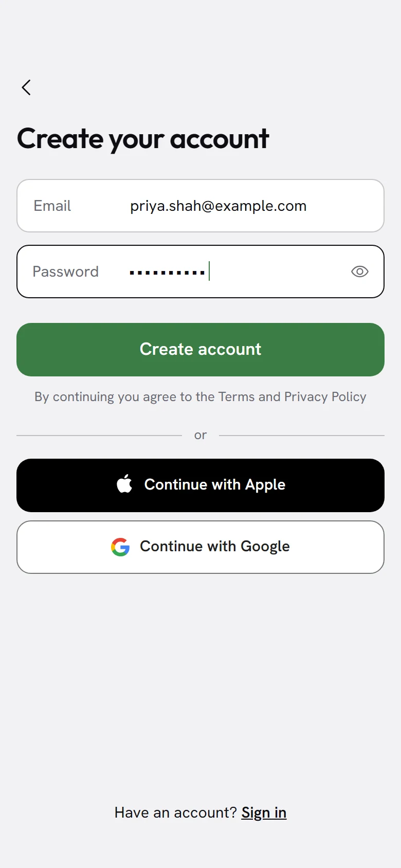Go back using the left chevron arrow

(x=26, y=87)
